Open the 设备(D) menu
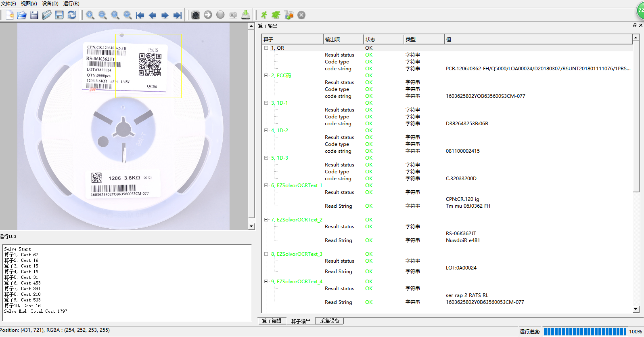The width and height of the screenshot is (644, 337). [x=50, y=4]
